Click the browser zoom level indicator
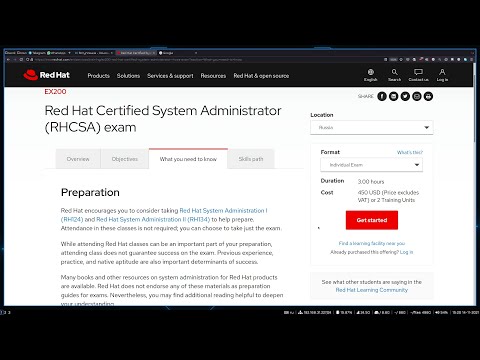 point(394,59)
